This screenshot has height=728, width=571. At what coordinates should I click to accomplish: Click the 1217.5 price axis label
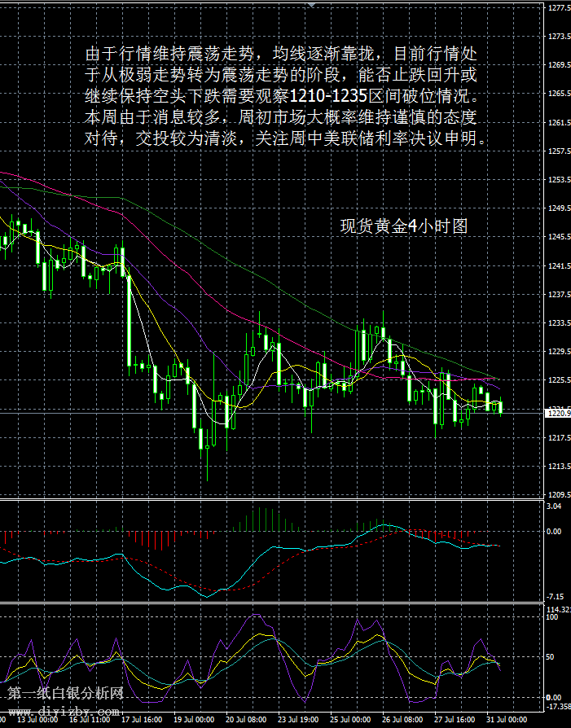[560, 438]
